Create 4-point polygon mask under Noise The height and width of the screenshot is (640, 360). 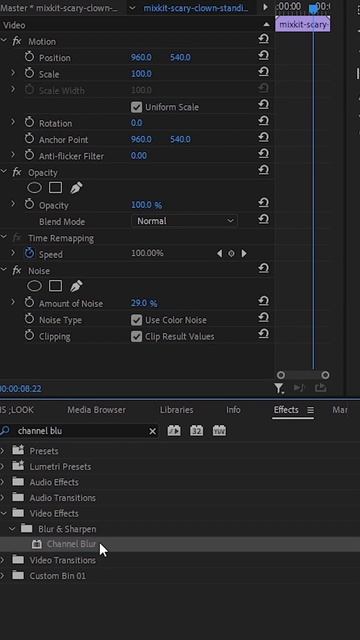pyautogui.click(x=56, y=286)
